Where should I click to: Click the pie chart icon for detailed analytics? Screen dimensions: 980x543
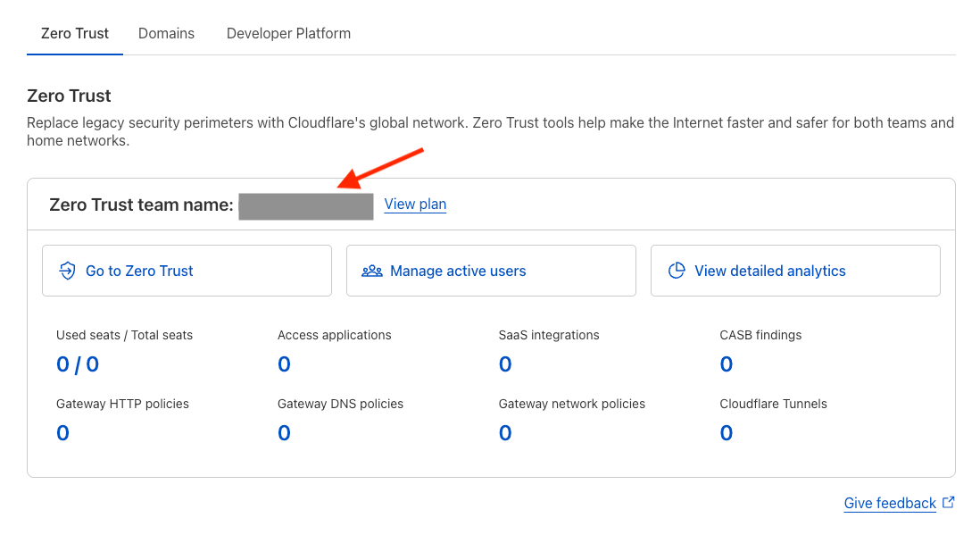677,271
